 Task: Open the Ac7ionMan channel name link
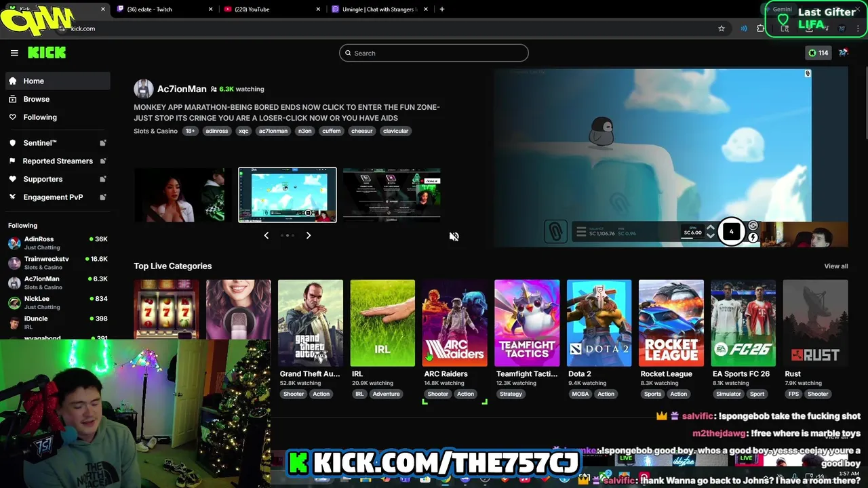182,89
